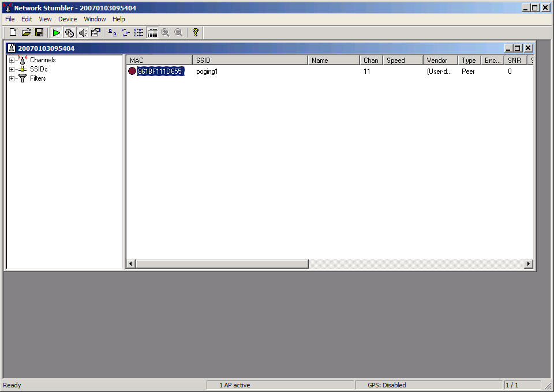Viewport: 554px width, 392px height.
Task: Click the Ready status bar text
Action: [x=12, y=385]
